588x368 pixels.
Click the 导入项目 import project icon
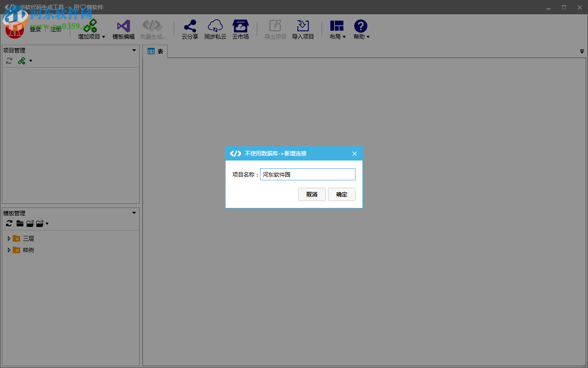(303, 27)
